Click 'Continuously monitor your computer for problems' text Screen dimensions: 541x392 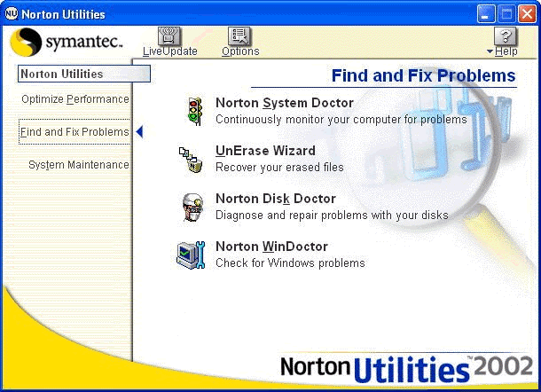coord(341,120)
